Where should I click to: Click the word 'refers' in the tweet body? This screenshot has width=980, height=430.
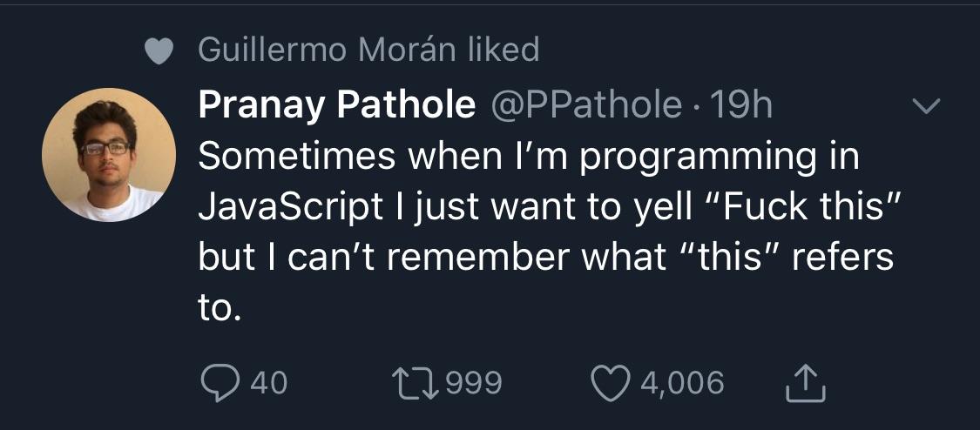tap(842, 257)
